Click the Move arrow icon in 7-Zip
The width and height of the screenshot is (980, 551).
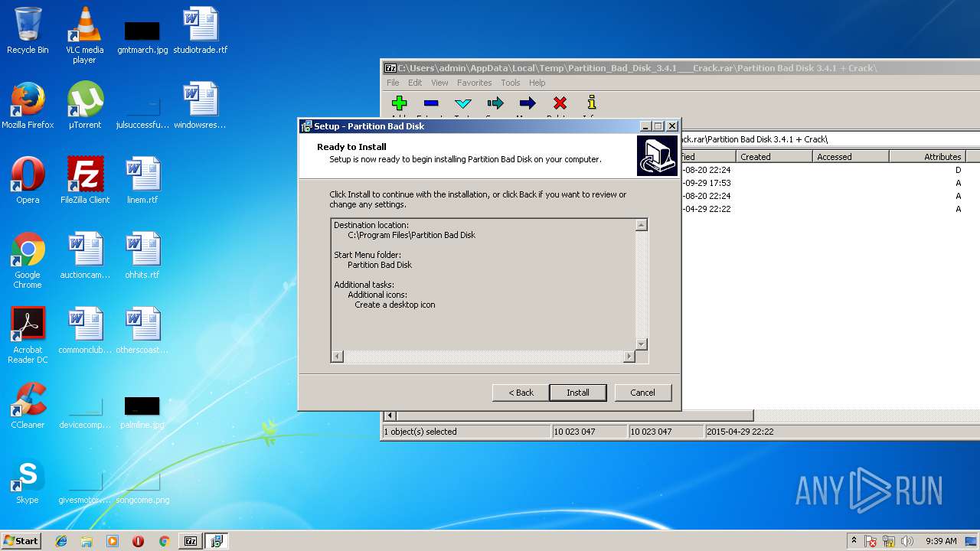528,103
